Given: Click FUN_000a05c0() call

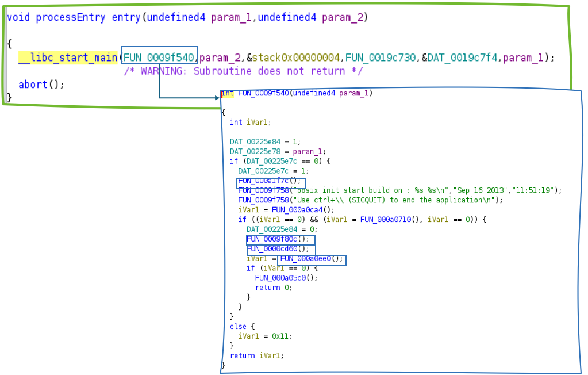Looking at the screenshot, I should click(286, 278).
